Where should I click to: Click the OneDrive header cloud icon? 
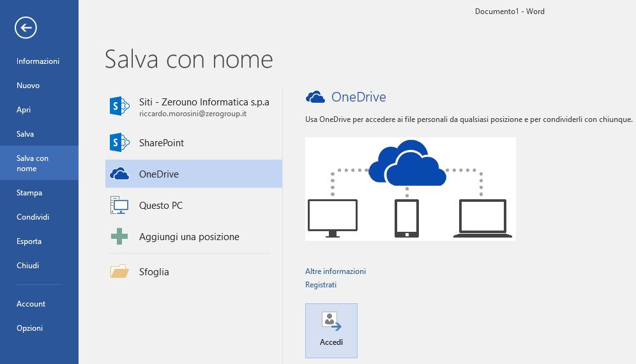point(315,97)
